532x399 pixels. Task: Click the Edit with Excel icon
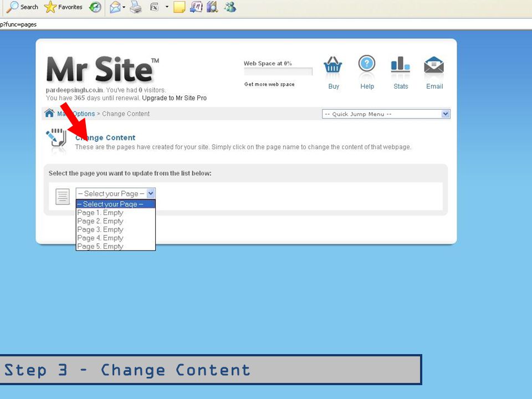(155, 7)
